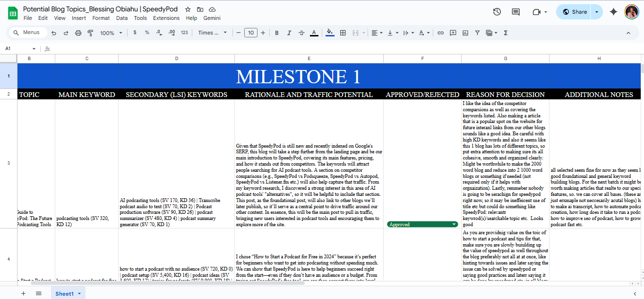Toggle italic formatting

coord(289,33)
